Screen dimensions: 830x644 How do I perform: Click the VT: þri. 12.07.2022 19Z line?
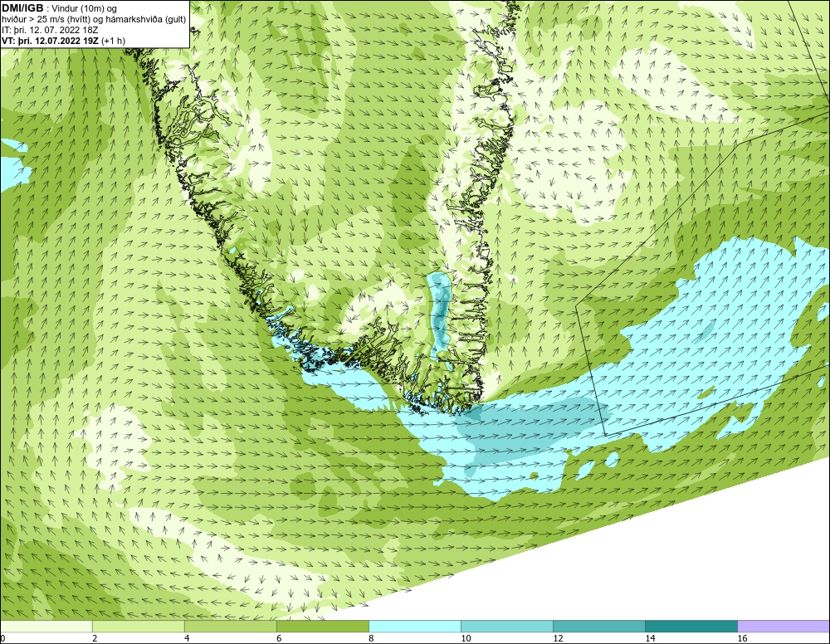pos(64,41)
